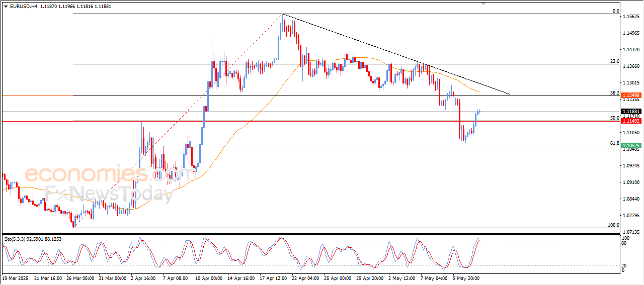Click the 38.2 Fibonacci level label
The height and width of the screenshot is (285, 644).
coord(614,93)
